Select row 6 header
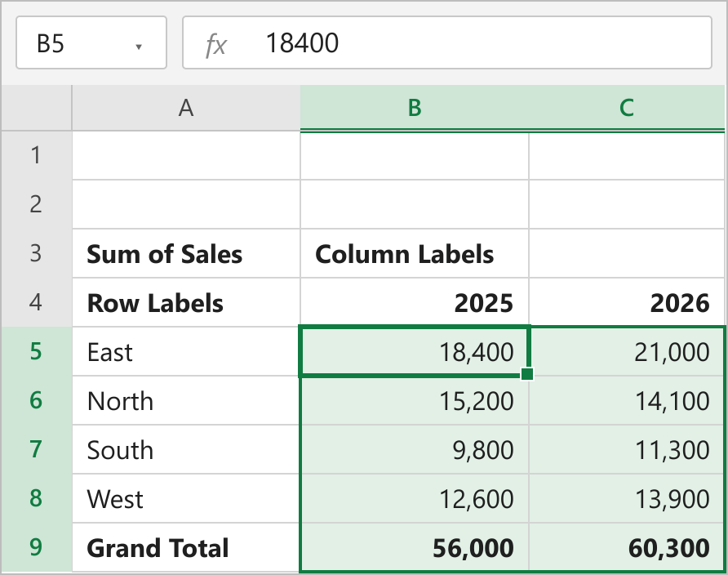 (36, 400)
